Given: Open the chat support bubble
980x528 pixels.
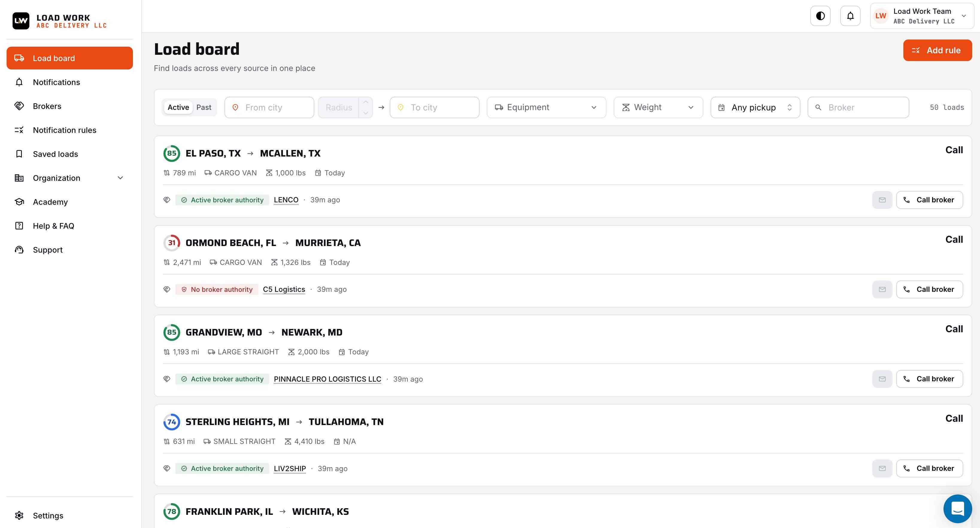Looking at the screenshot, I should coord(958,509).
